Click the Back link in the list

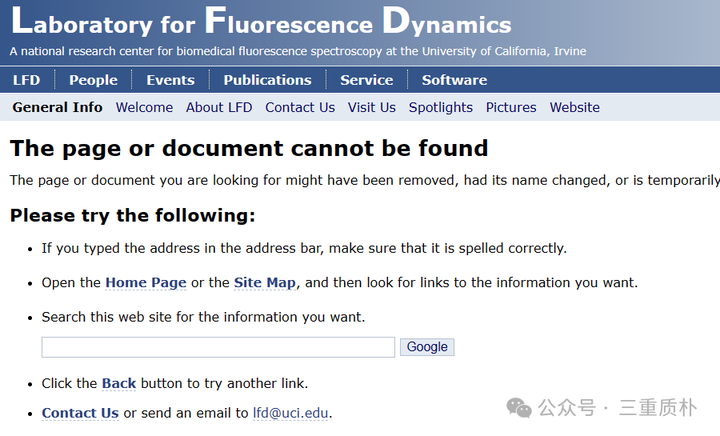pos(119,383)
